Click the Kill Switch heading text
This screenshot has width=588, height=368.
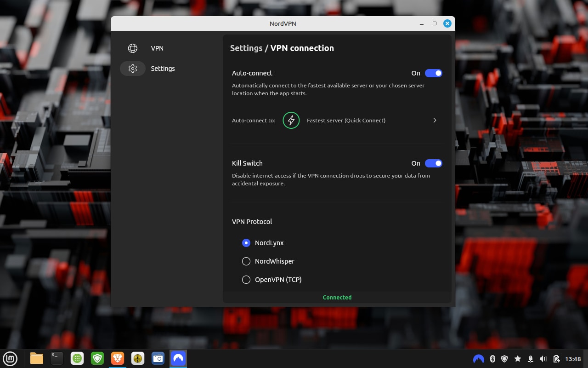point(247,163)
